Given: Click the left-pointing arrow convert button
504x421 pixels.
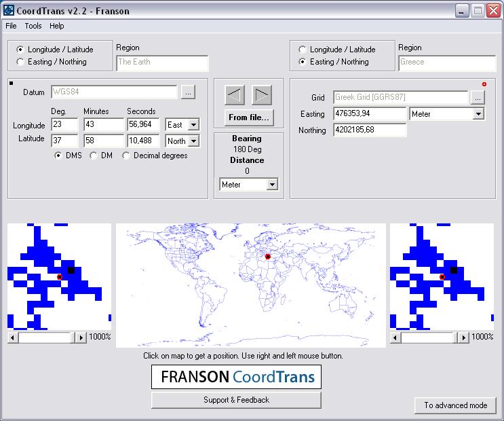Looking at the screenshot, I should coord(235,95).
